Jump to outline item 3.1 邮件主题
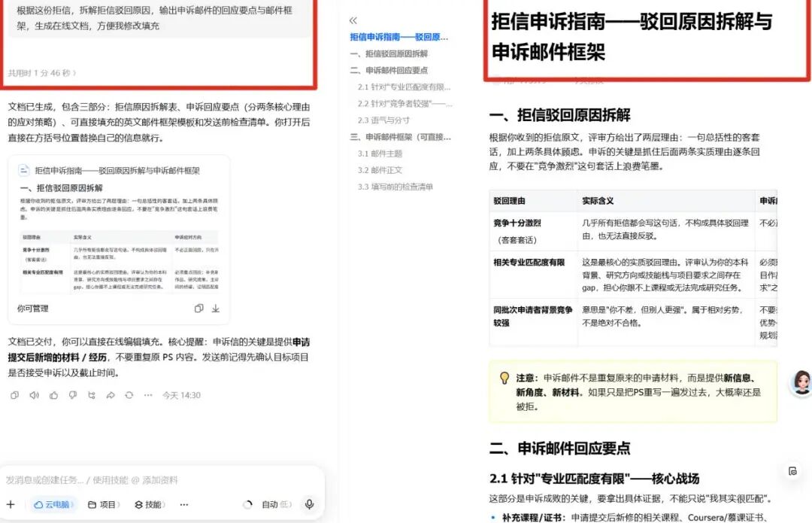 point(380,154)
